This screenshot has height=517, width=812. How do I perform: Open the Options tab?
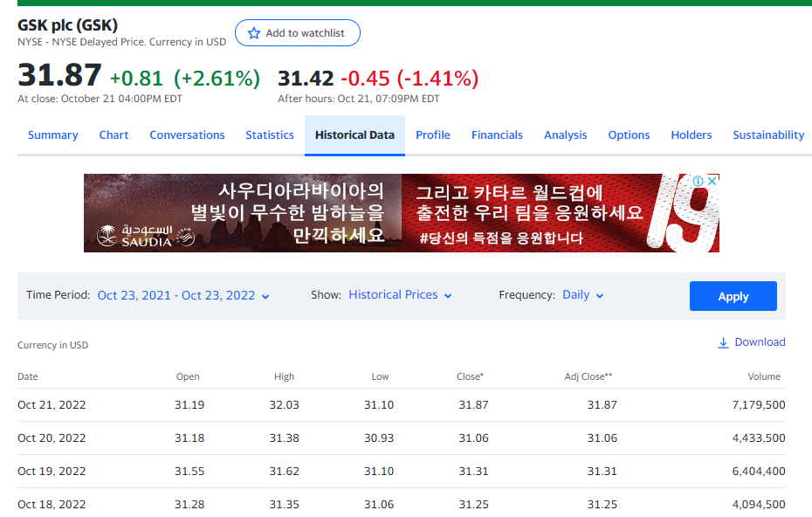click(629, 135)
